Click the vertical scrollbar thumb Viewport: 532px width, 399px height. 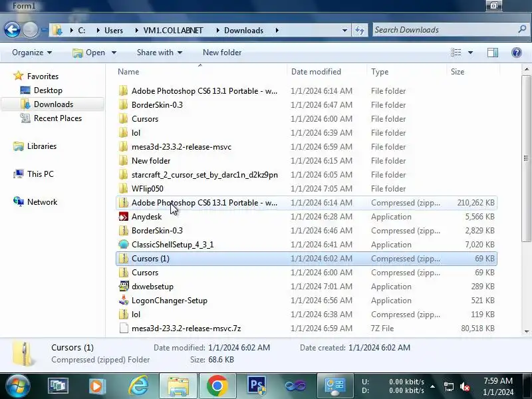[x=526, y=158]
